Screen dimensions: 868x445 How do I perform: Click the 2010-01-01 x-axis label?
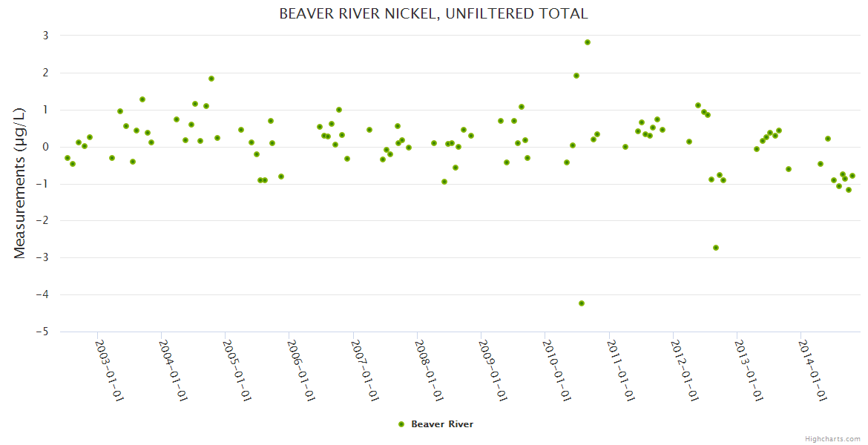556,370
